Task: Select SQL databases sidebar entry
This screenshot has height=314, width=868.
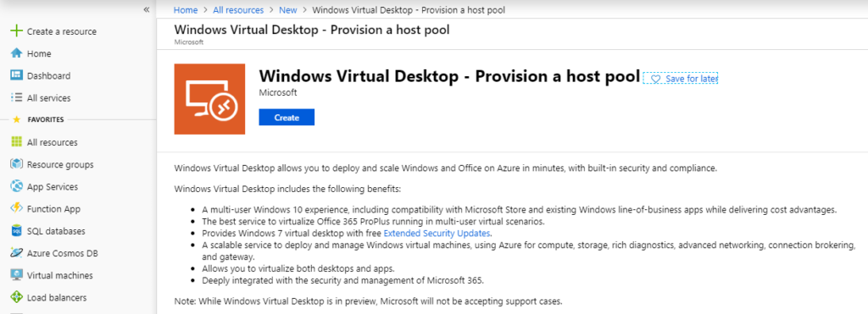Action: (x=56, y=230)
